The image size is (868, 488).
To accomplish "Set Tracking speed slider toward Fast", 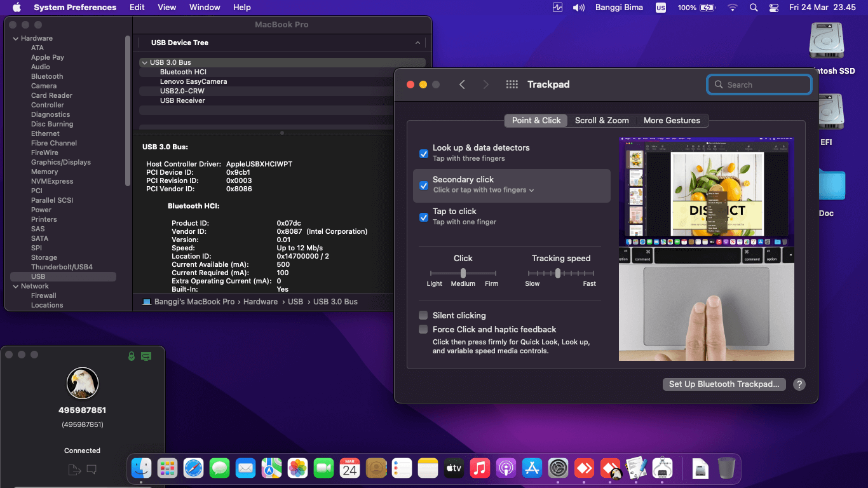I will 581,273.
